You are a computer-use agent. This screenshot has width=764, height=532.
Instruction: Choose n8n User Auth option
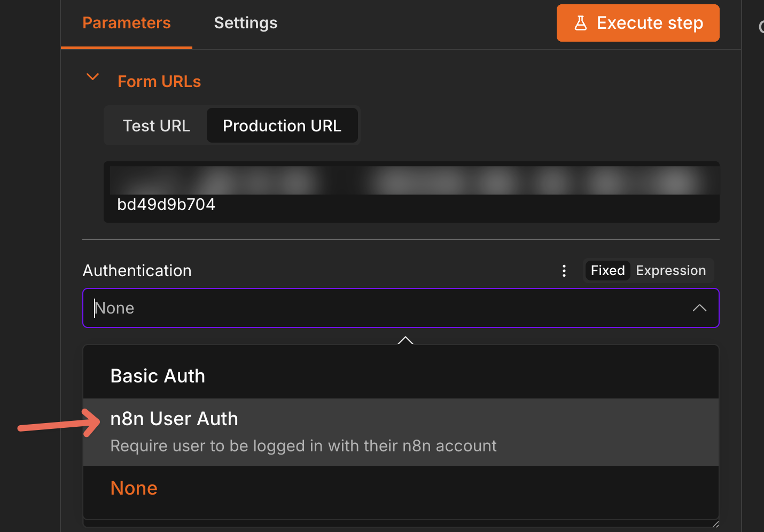401,432
